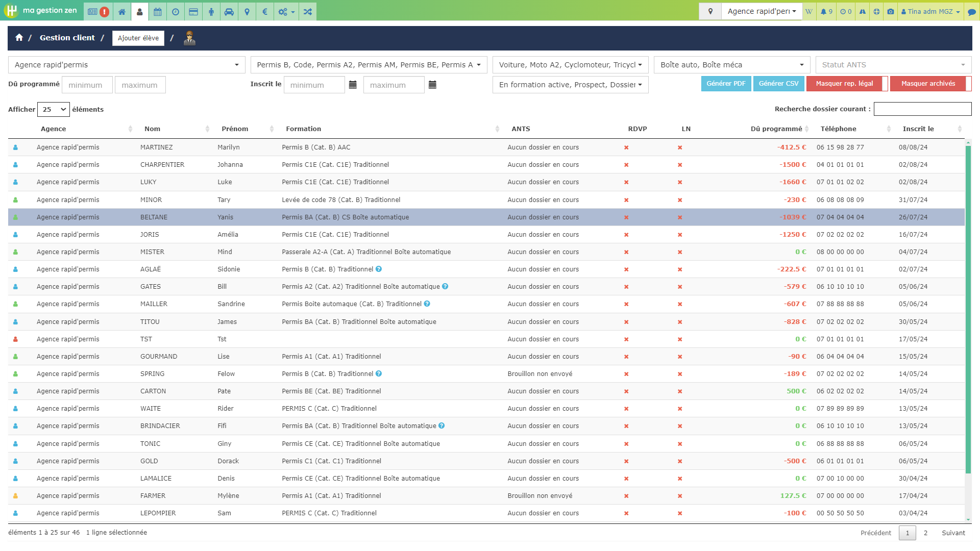This screenshot has width=980, height=551.
Task: Focus the Recherche dossier courant field
Action: click(922, 109)
